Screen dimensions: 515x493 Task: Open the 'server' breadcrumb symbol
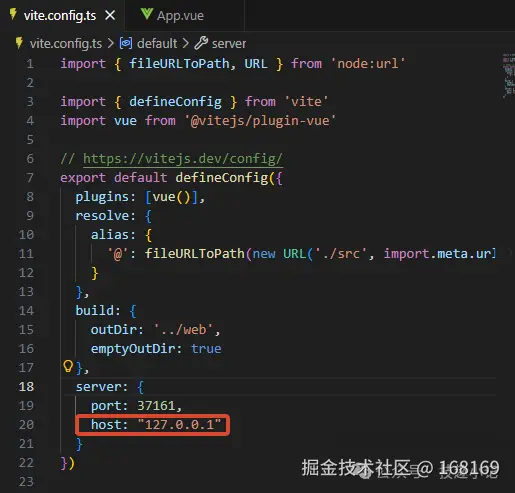tap(229, 44)
